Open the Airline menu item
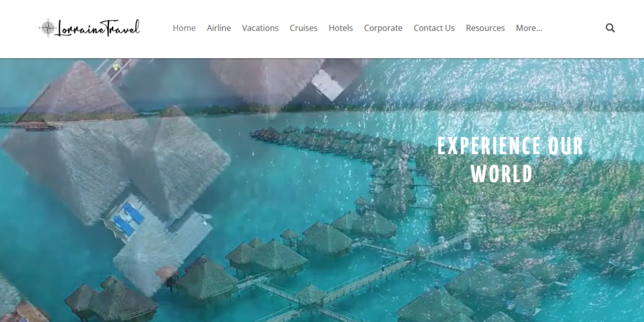The image size is (644, 322). point(219,28)
